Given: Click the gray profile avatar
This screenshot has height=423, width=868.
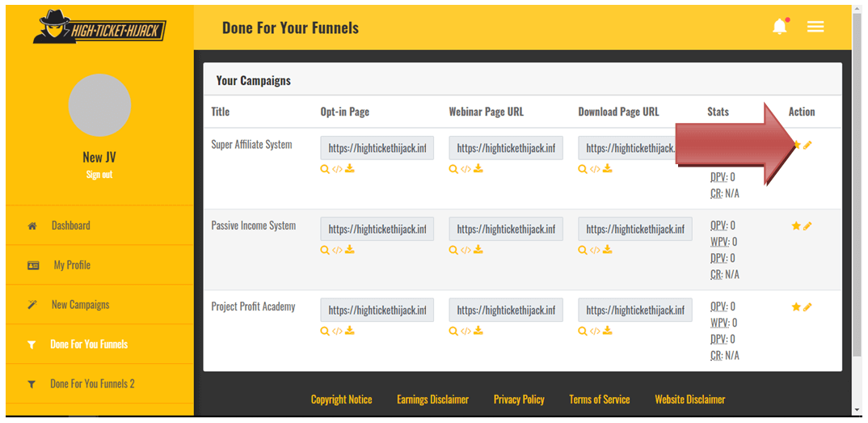Looking at the screenshot, I should 99,105.
